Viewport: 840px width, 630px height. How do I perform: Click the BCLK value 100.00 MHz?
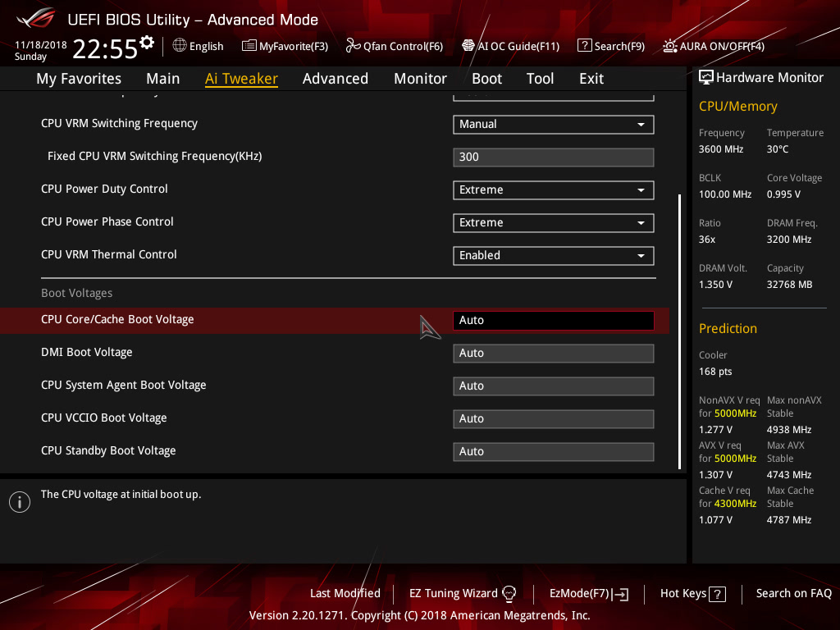[x=725, y=194]
